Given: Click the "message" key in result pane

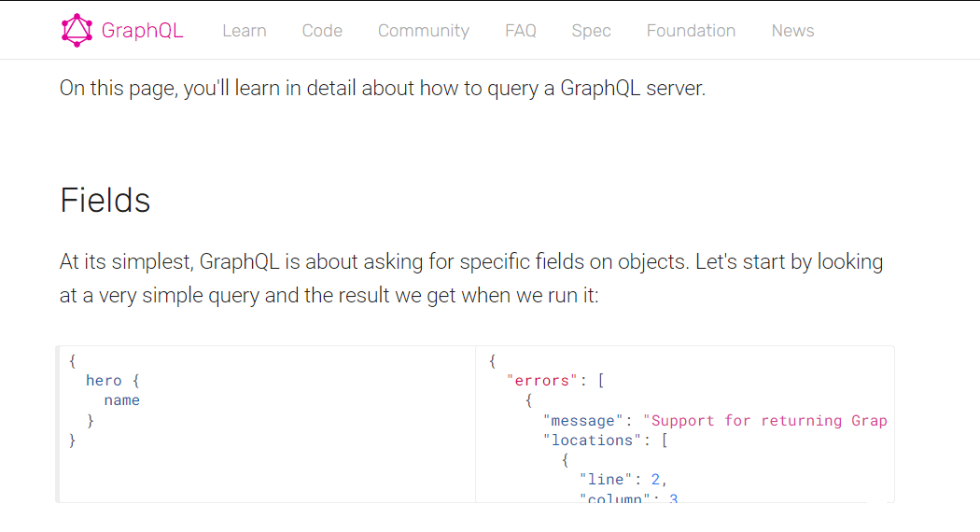Looking at the screenshot, I should coord(583,421).
